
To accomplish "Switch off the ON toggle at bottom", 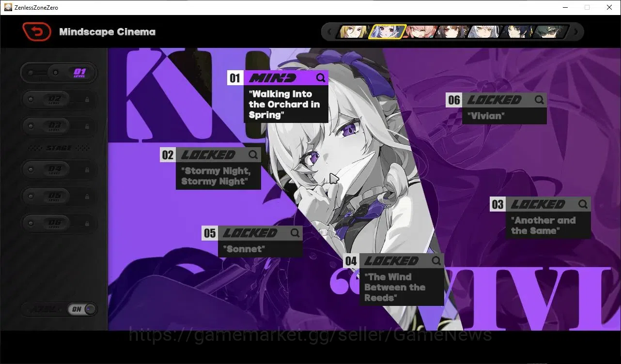I will 82,309.
